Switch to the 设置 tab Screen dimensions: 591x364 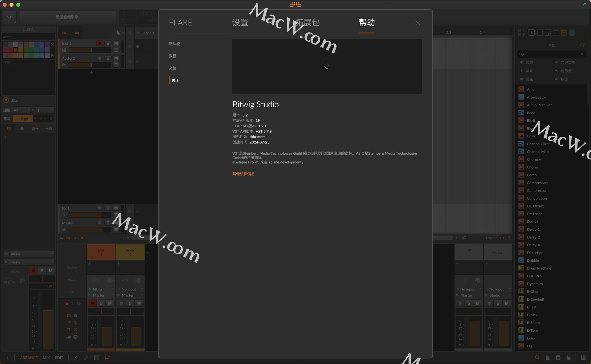(x=240, y=22)
